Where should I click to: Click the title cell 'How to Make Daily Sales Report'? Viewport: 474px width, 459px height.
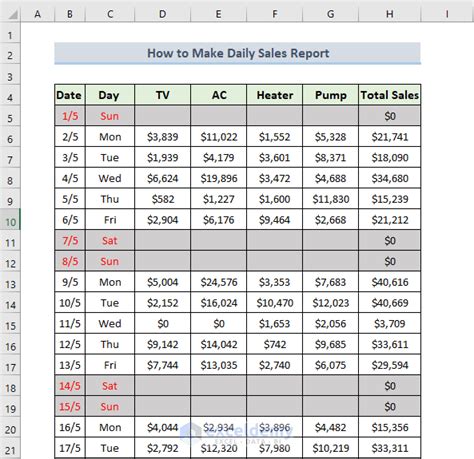click(238, 53)
